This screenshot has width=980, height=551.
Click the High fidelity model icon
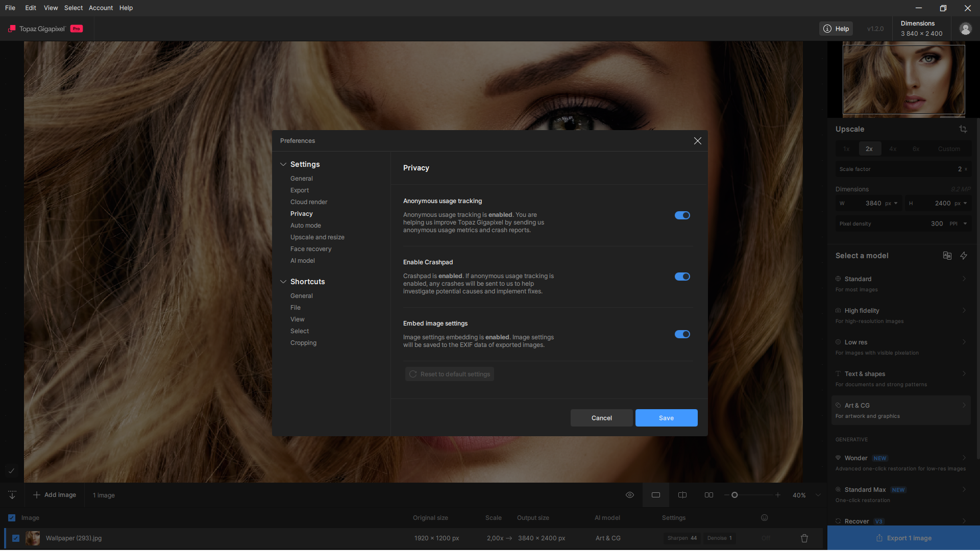(x=838, y=310)
